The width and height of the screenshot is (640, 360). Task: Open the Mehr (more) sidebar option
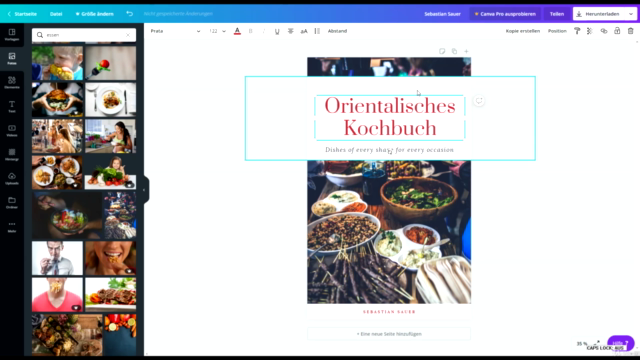tap(12, 227)
